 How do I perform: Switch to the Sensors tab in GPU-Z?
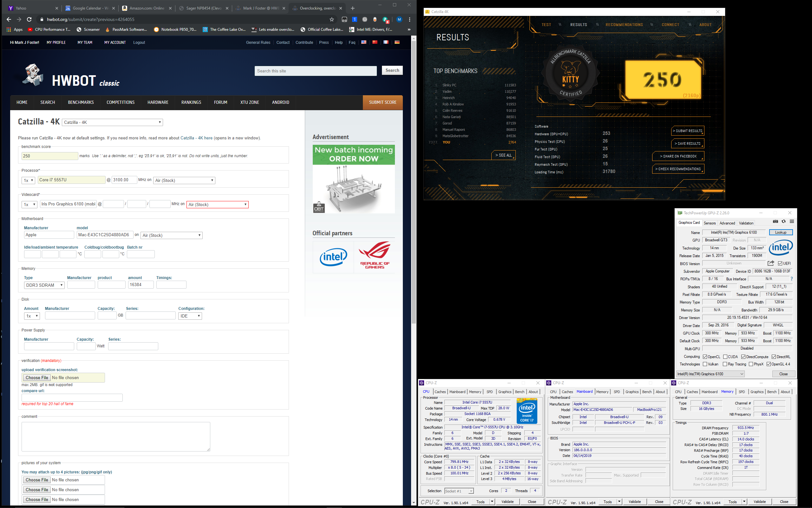[710, 223]
